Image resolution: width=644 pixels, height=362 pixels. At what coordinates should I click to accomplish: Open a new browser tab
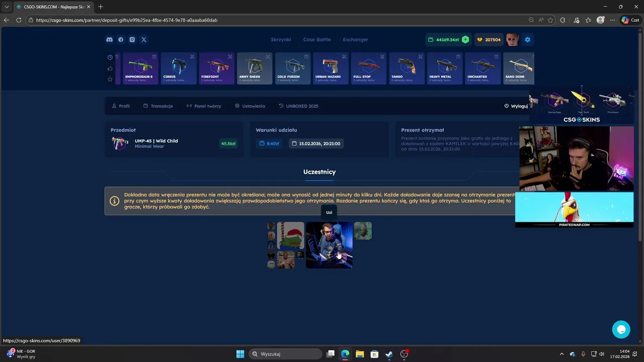(x=101, y=7)
